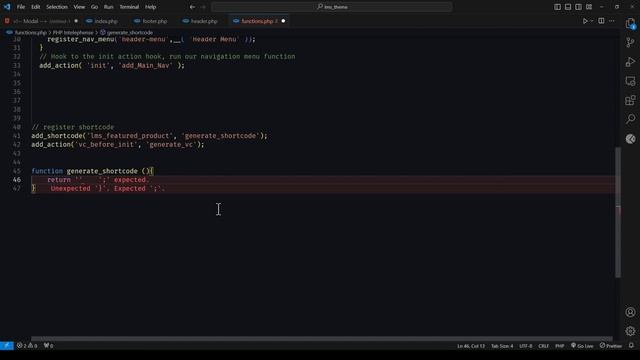Open the editor More Actions ellipsis
The image size is (640, 360).
tap(612, 21)
